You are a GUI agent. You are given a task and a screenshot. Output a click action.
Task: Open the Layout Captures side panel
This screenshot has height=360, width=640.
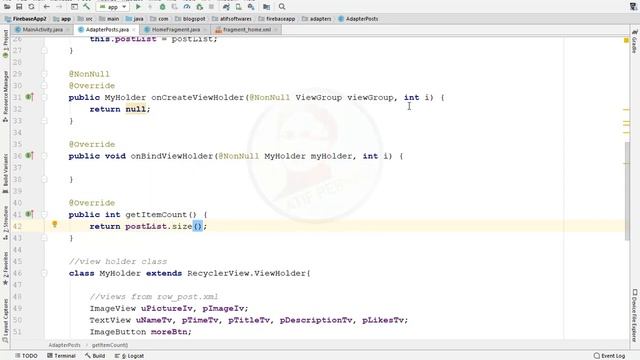(5, 320)
